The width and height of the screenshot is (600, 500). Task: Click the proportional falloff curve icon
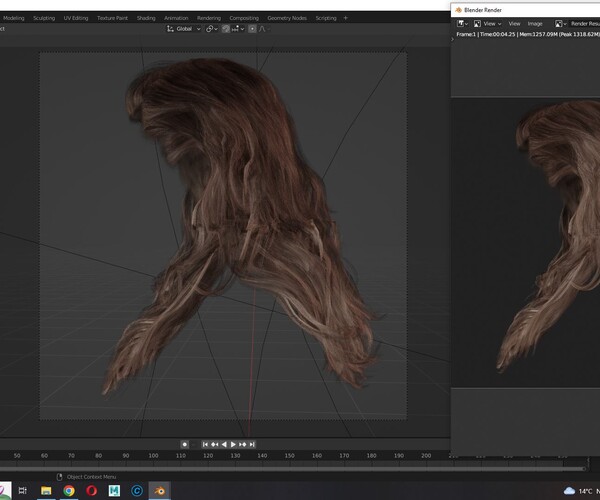[262, 29]
